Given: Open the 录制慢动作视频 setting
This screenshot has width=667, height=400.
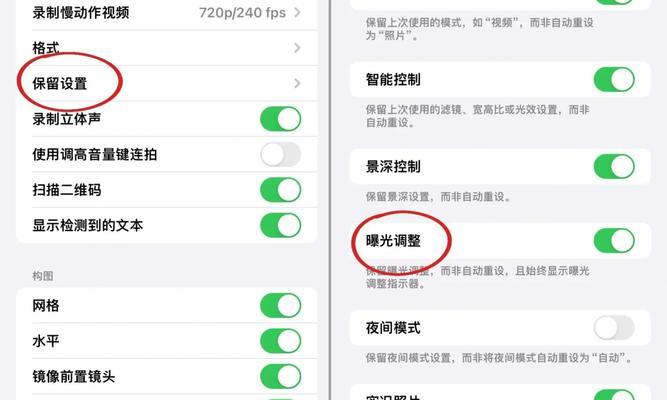Looking at the screenshot, I should pyautogui.click(x=167, y=13).
